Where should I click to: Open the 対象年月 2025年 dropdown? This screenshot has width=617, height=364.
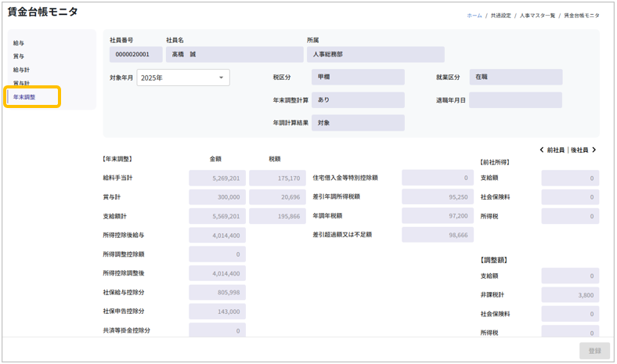(x=183, y=77)
